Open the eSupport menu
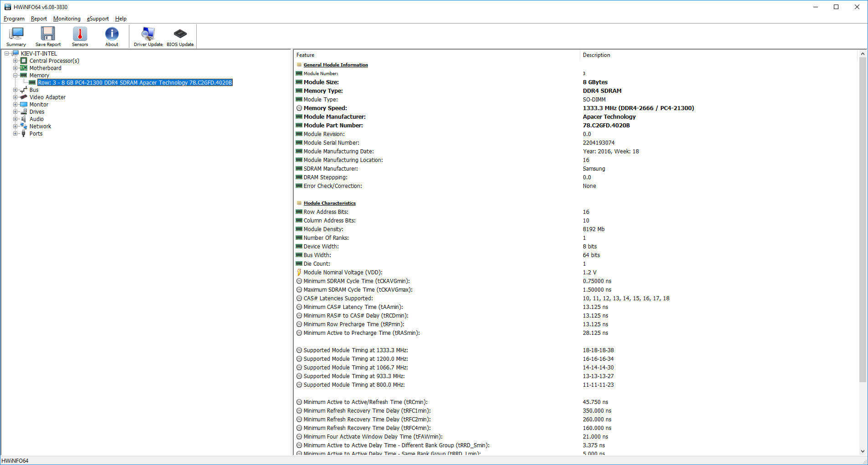868x465 pixels. click(98, 19)
